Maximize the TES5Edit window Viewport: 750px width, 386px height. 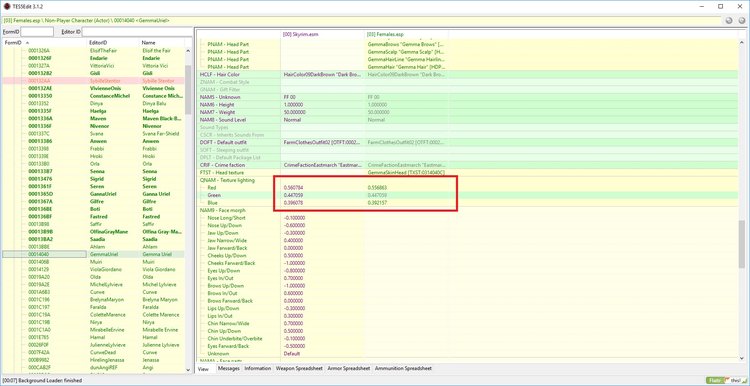(720, 6)
